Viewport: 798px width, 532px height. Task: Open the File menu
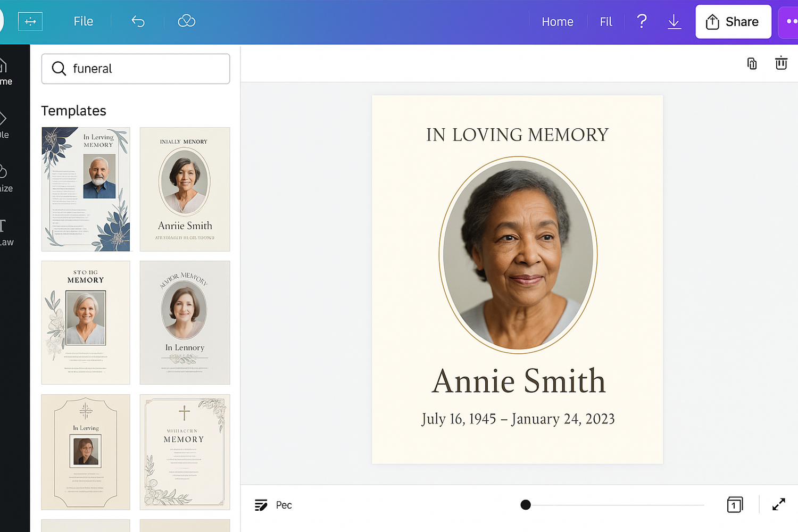83,21
